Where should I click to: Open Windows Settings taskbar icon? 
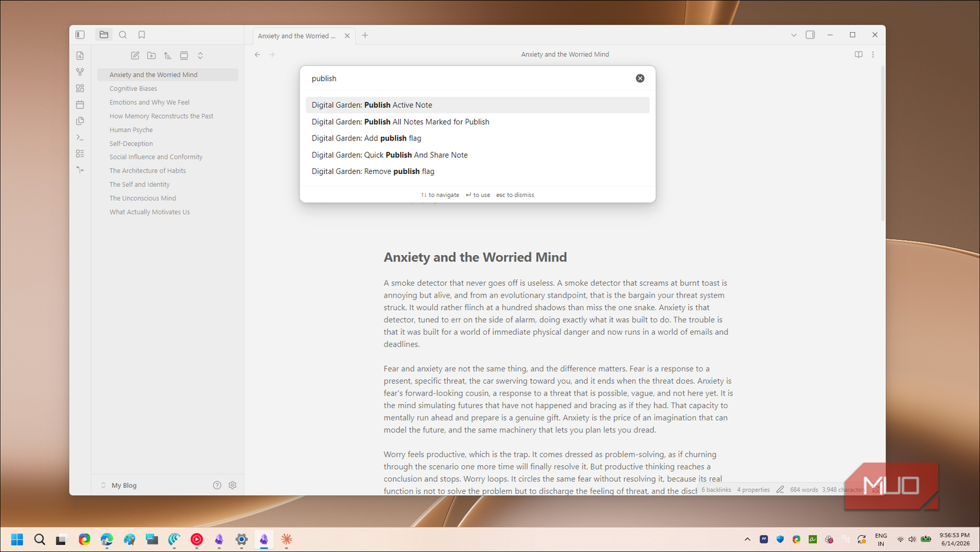pos(241,540)
